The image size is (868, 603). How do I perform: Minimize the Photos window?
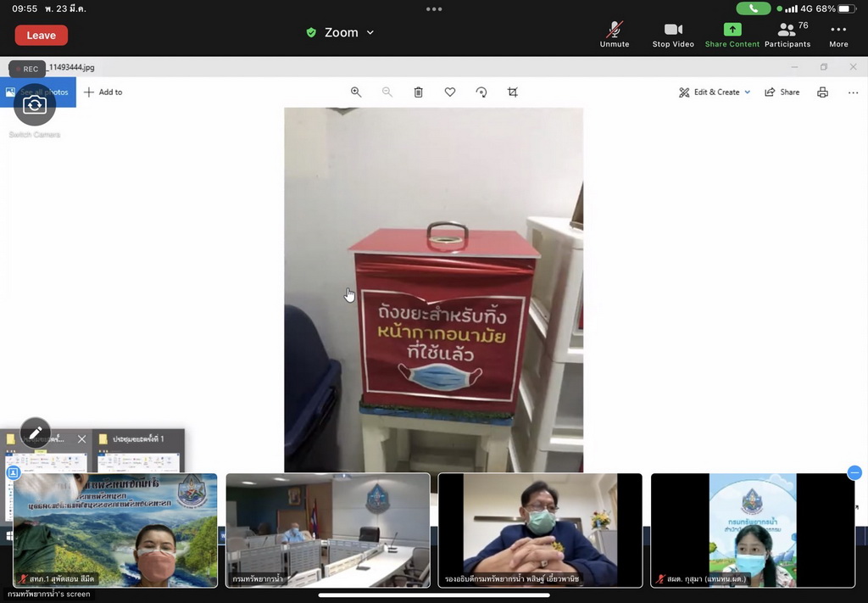tap(794, 67)
